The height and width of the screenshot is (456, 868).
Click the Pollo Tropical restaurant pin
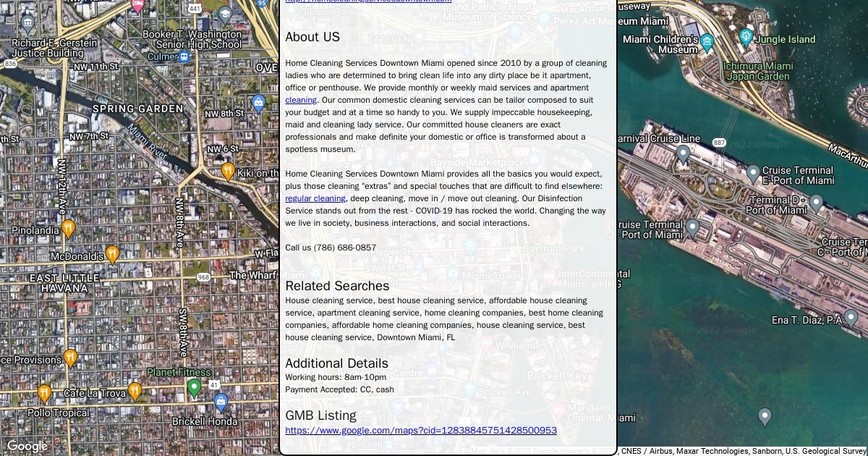[x=44, y=394]
